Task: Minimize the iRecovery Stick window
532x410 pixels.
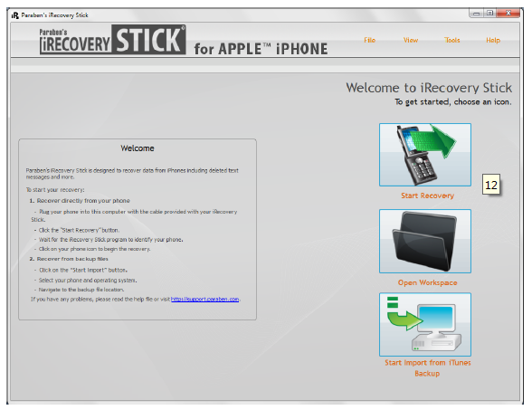Action: (x=477, y=14)
